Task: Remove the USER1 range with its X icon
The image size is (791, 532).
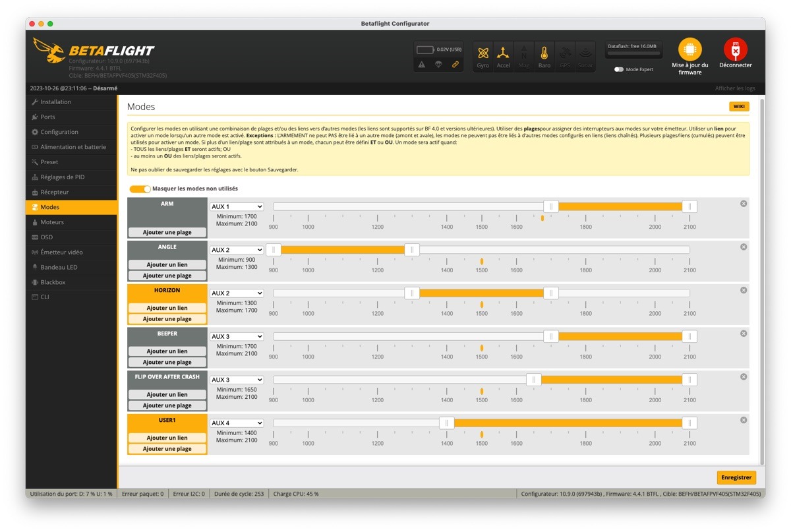Action: point(744,420)
